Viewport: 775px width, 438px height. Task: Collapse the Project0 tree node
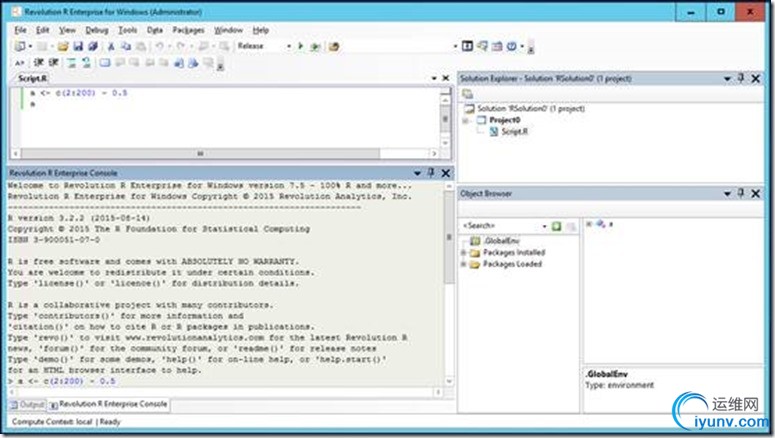tap(465, 120)
